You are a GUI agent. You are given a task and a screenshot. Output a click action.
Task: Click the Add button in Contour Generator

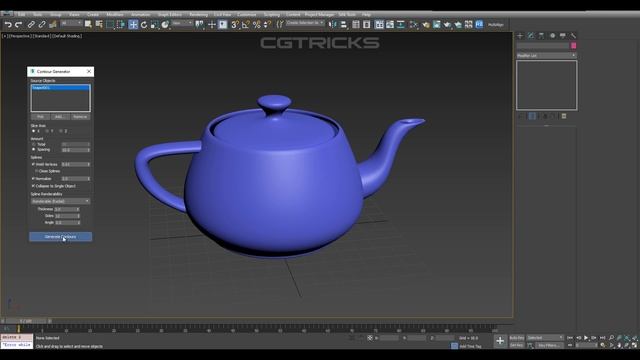tap(60, 117)
